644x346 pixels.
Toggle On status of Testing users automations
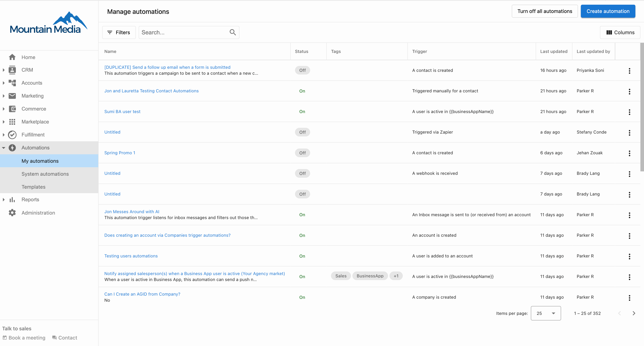tap(302, 256)
